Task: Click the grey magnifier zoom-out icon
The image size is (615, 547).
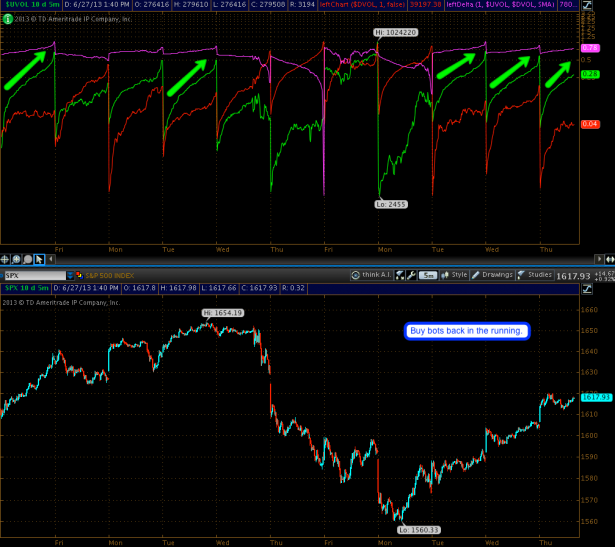Action: [x=27, y=259]
